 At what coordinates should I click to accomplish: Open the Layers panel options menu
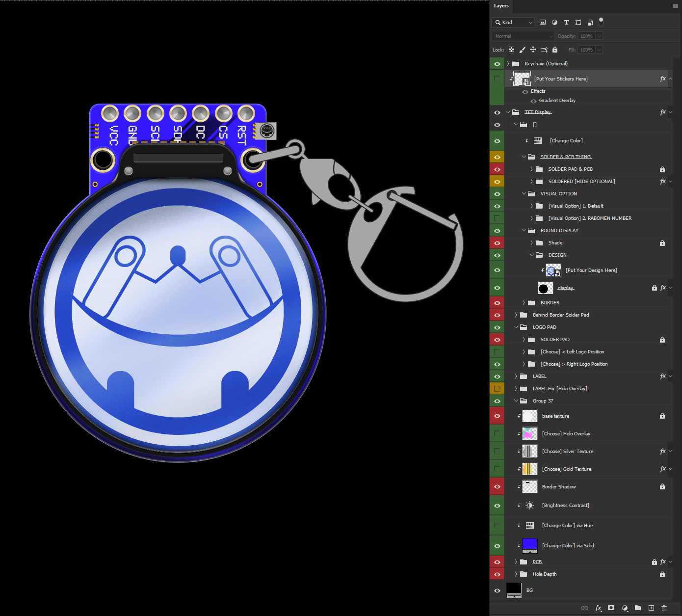[x=675, y=6]
